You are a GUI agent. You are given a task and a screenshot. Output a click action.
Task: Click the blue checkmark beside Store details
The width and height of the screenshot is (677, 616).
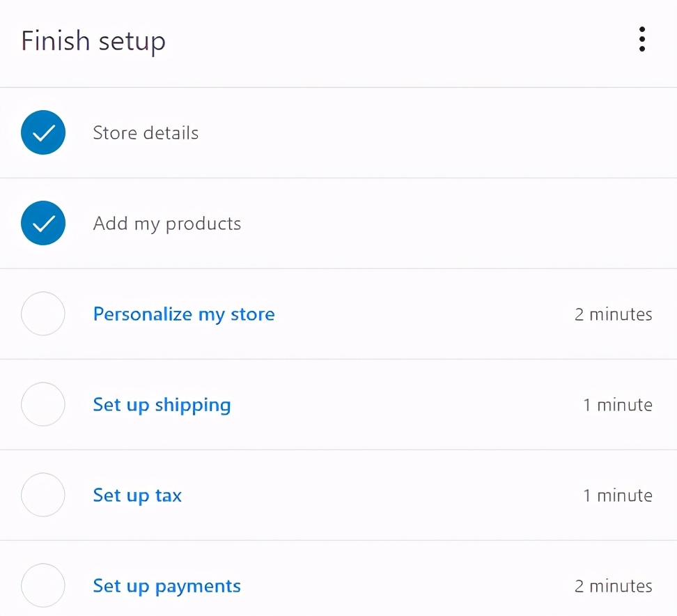point(43,132)
